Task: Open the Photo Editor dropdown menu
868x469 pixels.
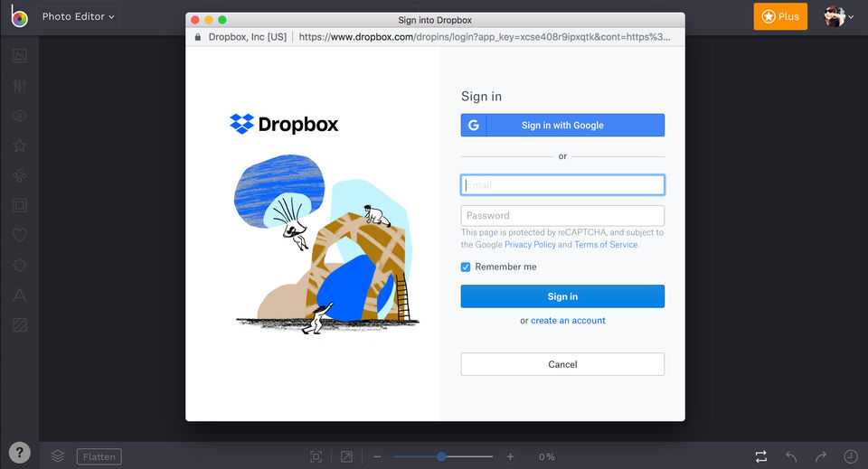Action: [78, 16]
